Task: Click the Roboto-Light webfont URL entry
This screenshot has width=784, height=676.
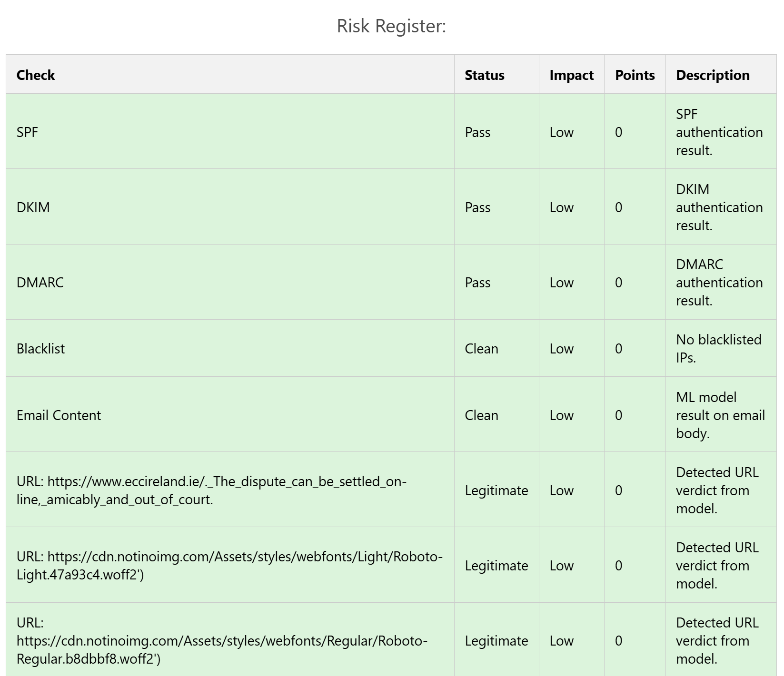Action: pos(229,566)
